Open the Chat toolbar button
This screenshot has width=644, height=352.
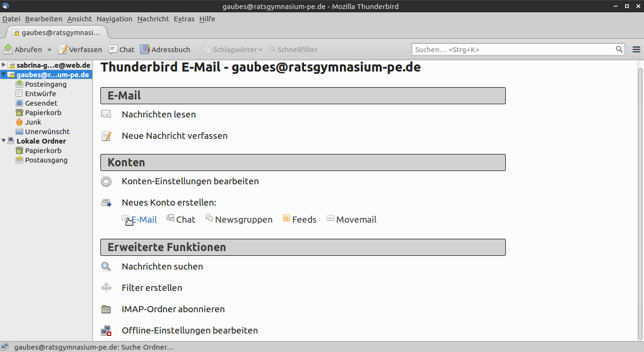pos(122,49)
